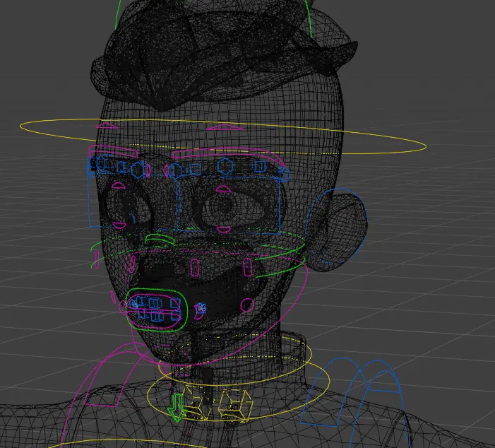Click the green downward arrow control at neck
The image size is (495, 448).
pyautogui.click(x=177, y=408)
